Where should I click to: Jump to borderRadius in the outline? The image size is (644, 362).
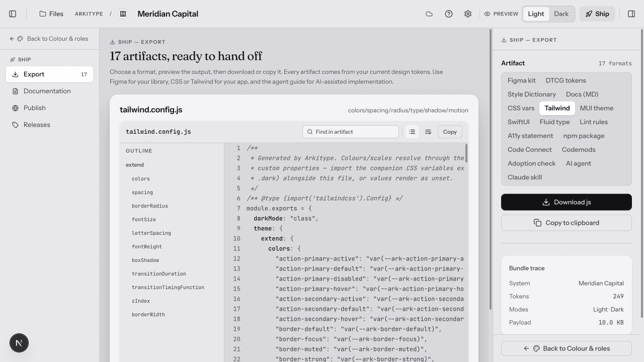150,206
